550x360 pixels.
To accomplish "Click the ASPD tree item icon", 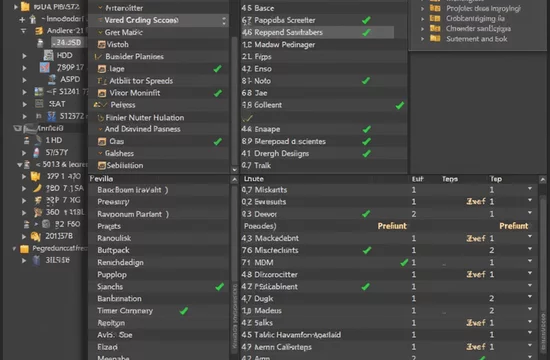I will pos(52,79).
